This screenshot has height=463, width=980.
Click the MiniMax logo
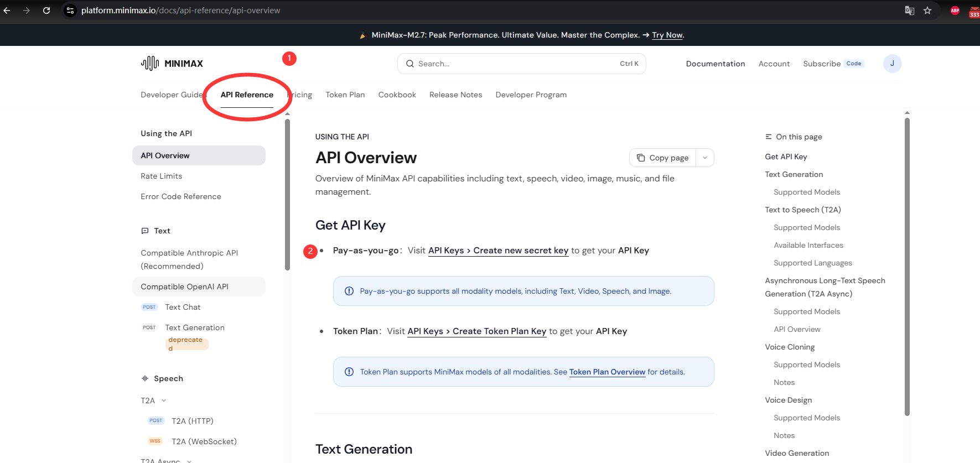(172, 64)
